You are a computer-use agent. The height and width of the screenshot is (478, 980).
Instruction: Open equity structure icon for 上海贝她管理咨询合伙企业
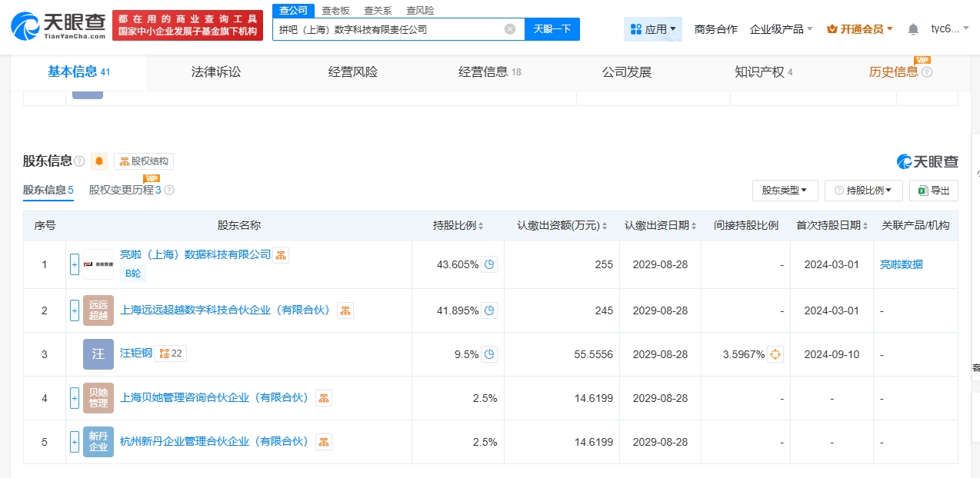tap(324, 398)
